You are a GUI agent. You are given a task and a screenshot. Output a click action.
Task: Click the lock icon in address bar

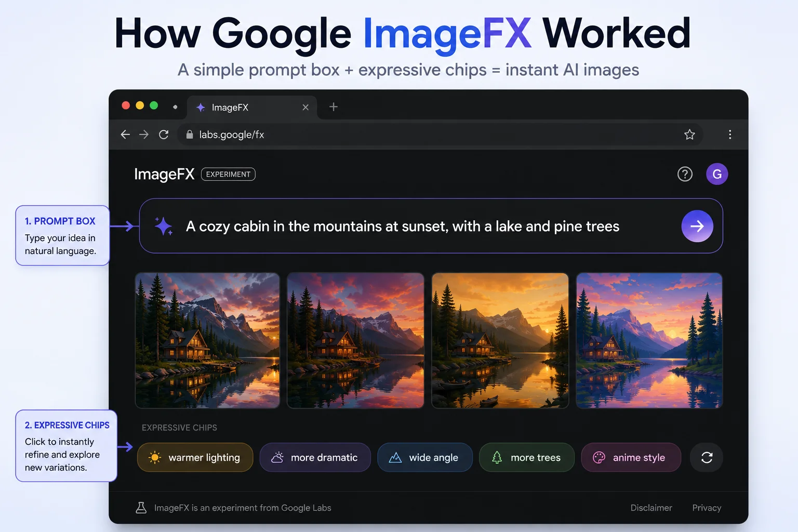(190, 135)
